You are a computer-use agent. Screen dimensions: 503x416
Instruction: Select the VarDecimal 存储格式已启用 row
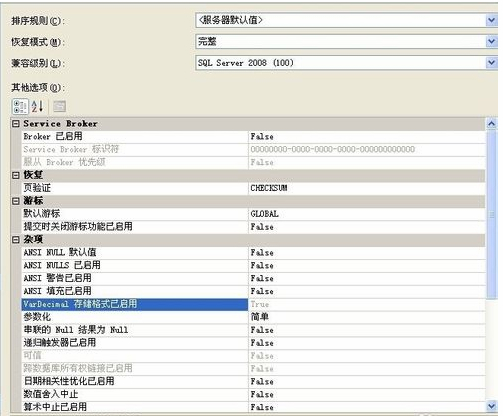[x=135, y=304]
